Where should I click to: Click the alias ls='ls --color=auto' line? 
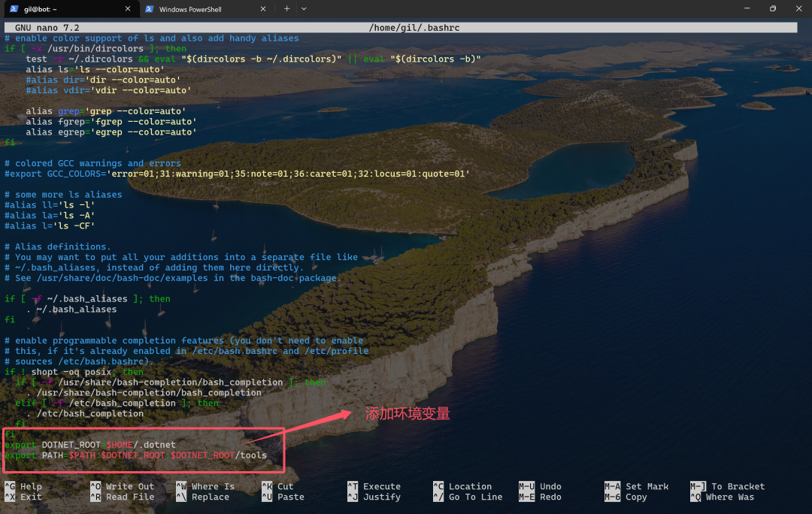point(95,69)
